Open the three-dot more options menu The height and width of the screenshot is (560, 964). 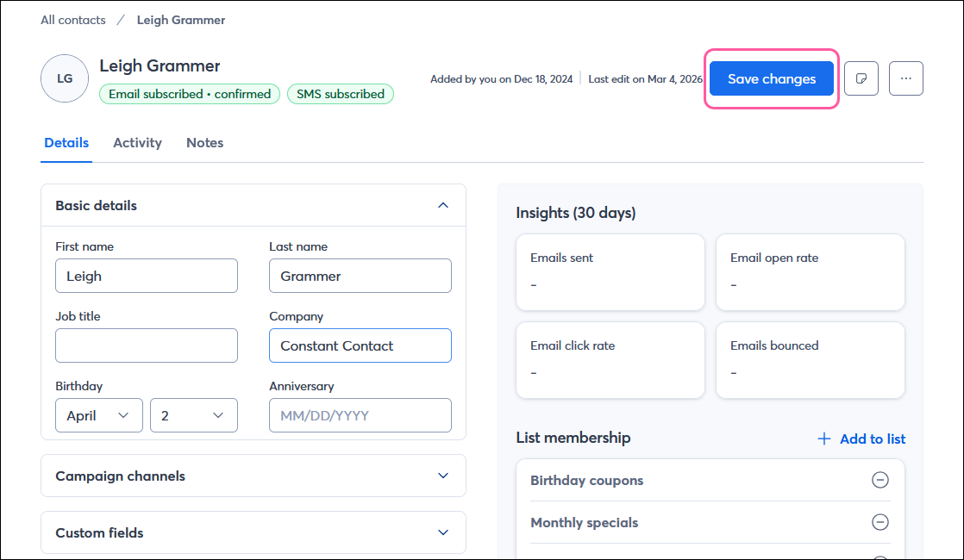[x=905, y=78]
